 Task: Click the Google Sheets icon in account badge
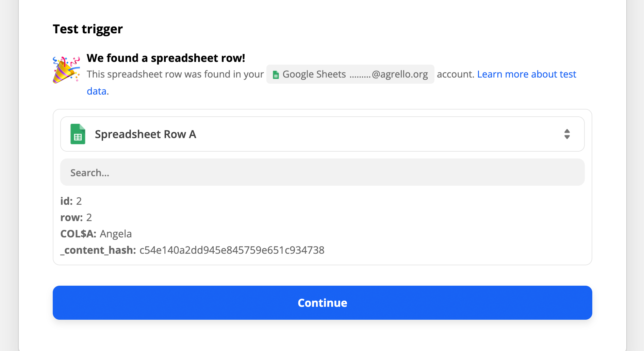[x=276, y=75]
